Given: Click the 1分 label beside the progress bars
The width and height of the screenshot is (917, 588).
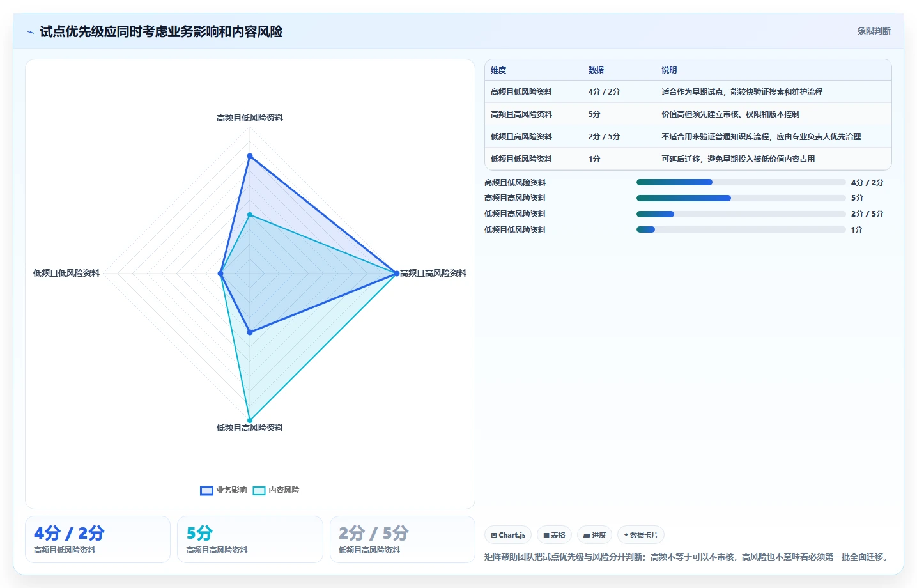Looking at the screenshot, I should pos(856,229).
